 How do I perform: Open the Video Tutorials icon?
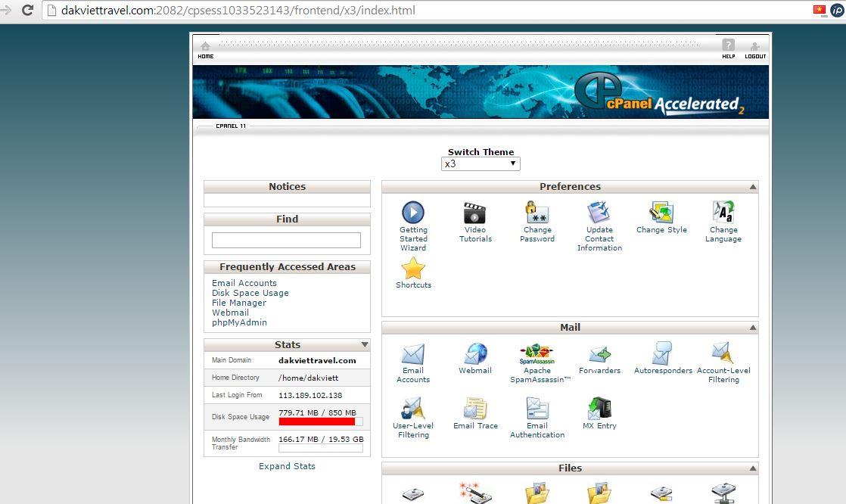pos(474,213)
